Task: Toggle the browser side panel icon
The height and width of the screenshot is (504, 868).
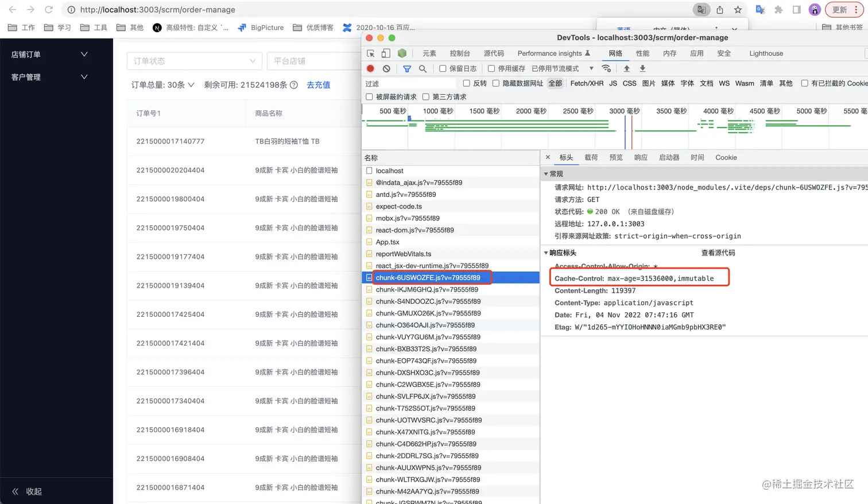Action: [797, 10]
